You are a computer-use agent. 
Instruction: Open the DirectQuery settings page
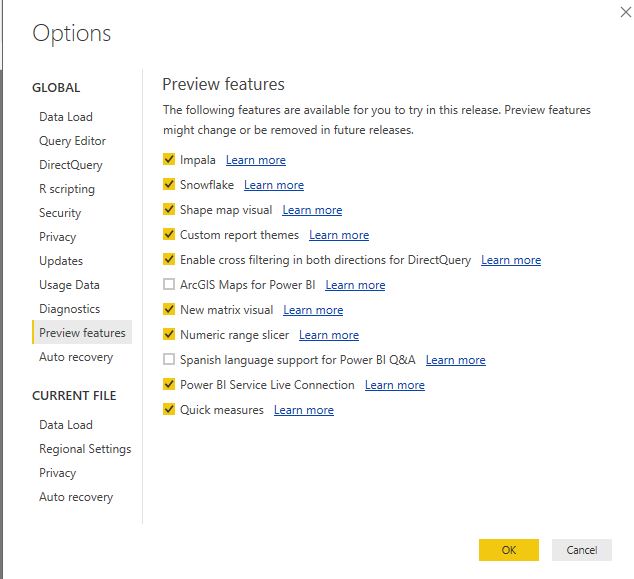pyautogui.click(x=70, y=165)
